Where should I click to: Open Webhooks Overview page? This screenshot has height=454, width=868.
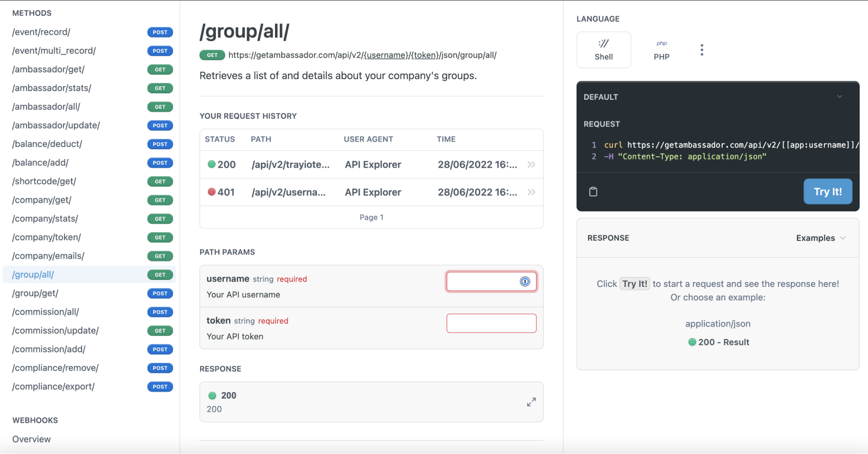31,439
